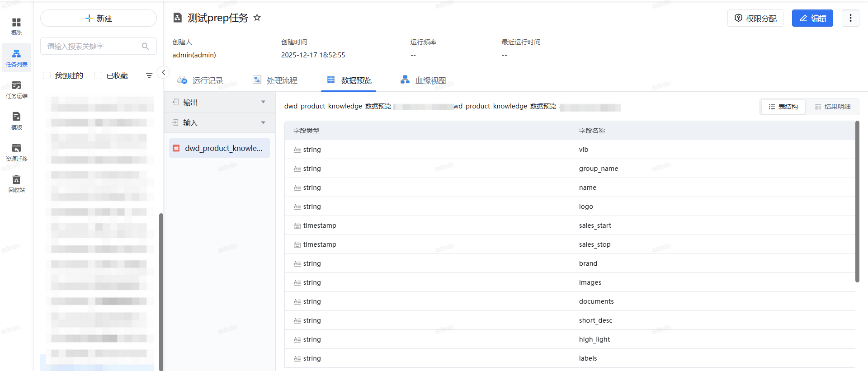Click the 字段类型 column header
Viewport: 868px width, 371px height.
click(307, 131)
